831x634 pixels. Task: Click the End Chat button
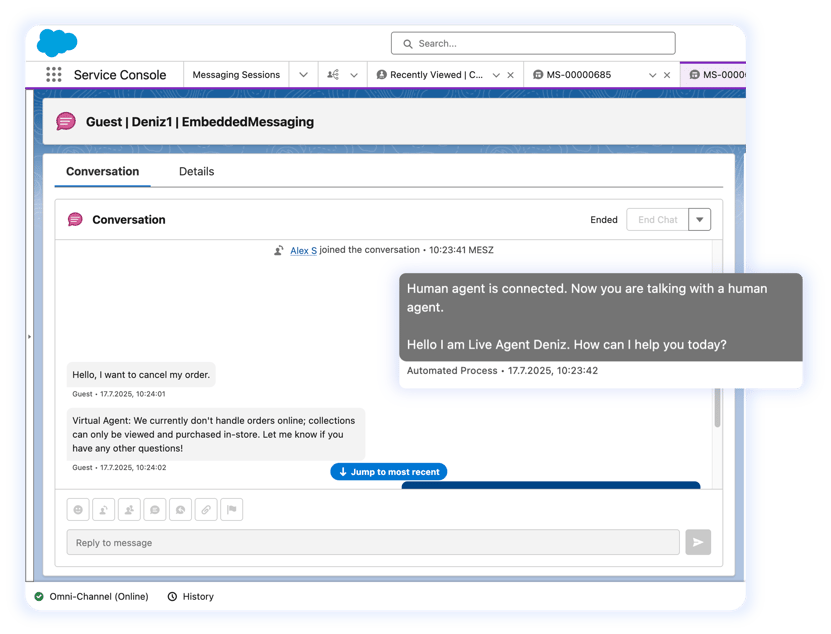pyautogui.click(x=658, y=219)
